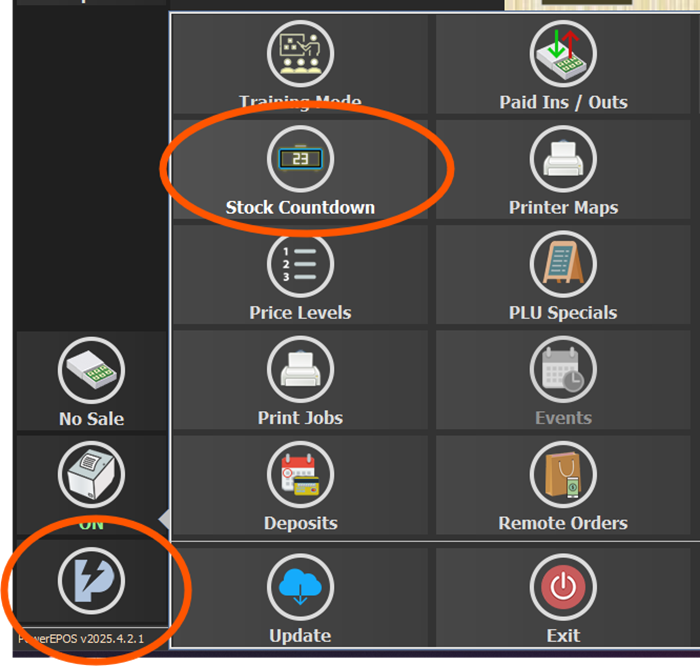The width and height of the screenshot is (700, 666).
Task: Open Training Mode from the menu
Action: 300,64
